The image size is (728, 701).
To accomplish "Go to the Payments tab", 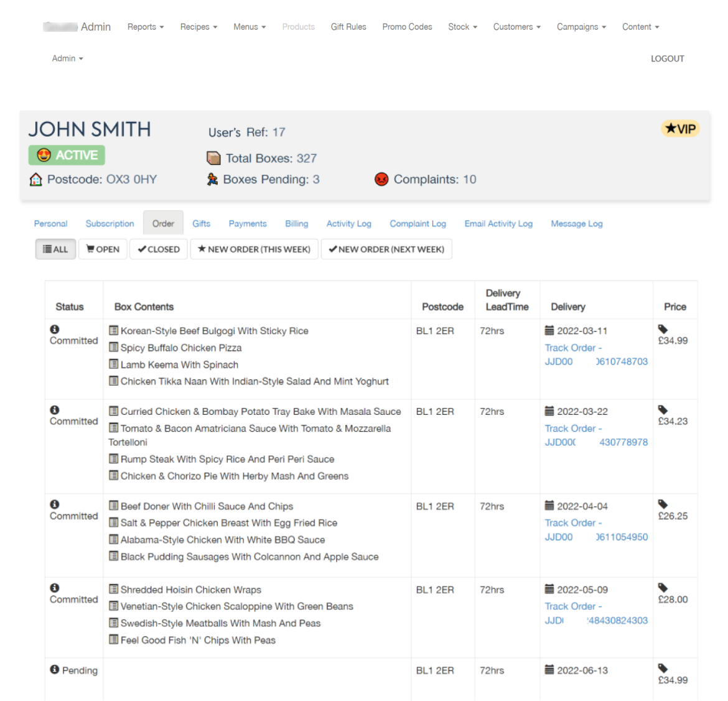I will tap(248, 224).
